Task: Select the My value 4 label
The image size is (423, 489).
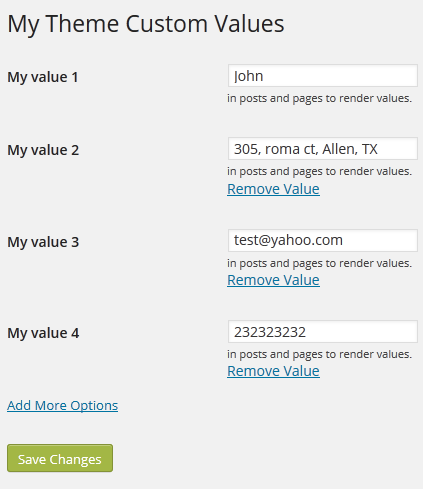Action: [x=43, y=333]
